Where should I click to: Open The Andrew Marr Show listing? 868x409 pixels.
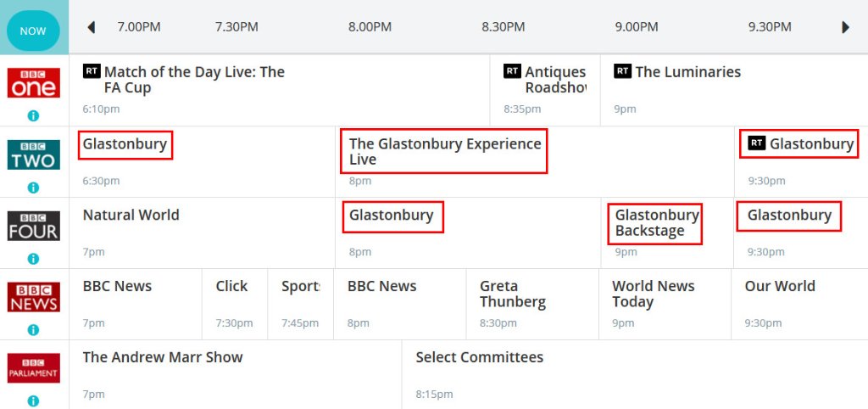[163, 357]
